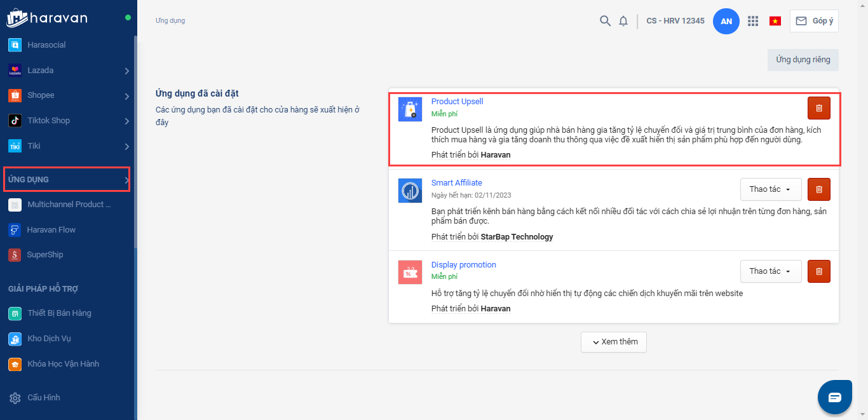Delete the Display promotion app
The image size is (868, 420).
[x=818, y=271]
